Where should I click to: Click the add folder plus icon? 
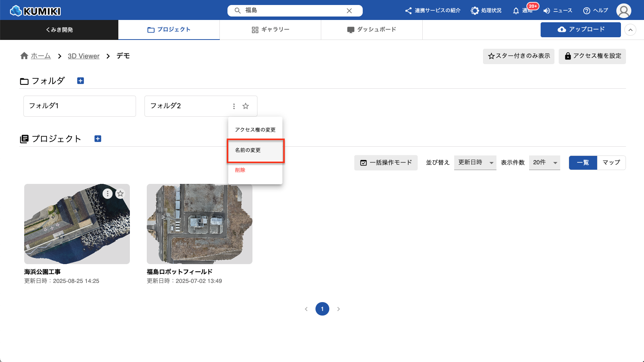[x=80, y=81]
